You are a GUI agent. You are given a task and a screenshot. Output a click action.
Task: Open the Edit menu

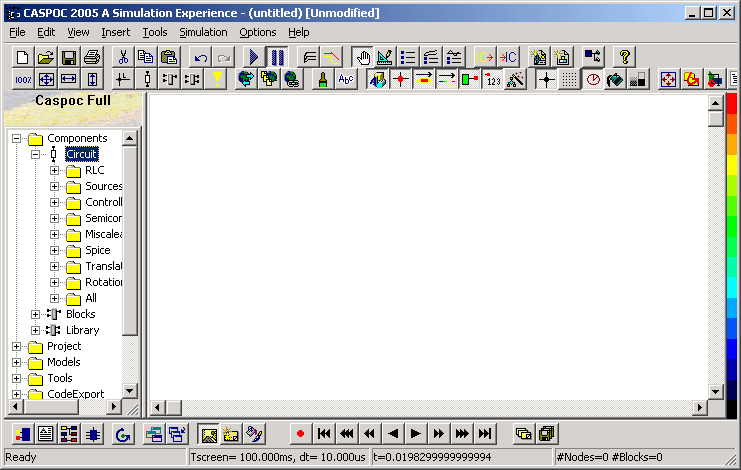tap(46, 32)
